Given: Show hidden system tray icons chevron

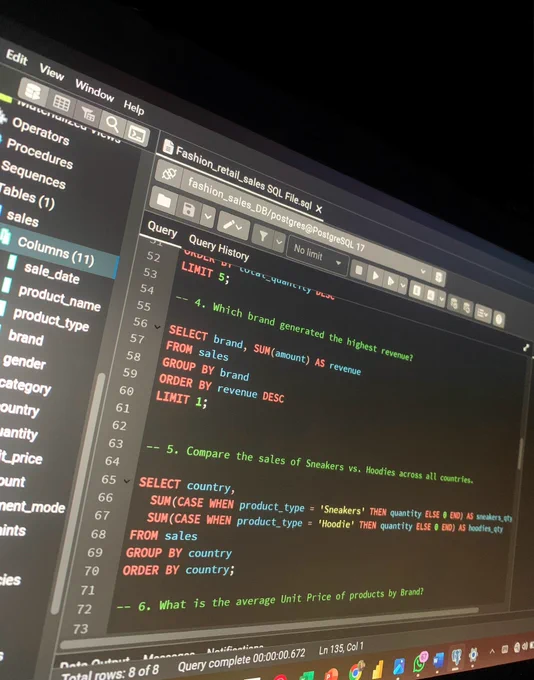Looking at the screenshot, I should 491,651.
